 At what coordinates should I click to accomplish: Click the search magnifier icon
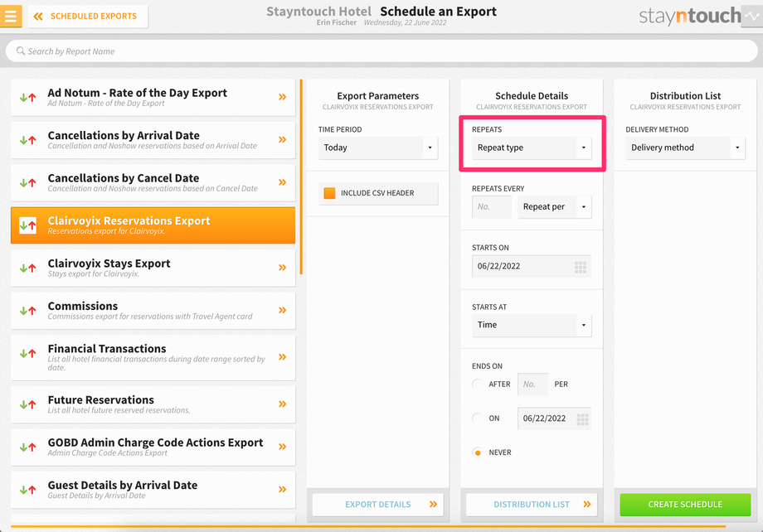point(21,51)
